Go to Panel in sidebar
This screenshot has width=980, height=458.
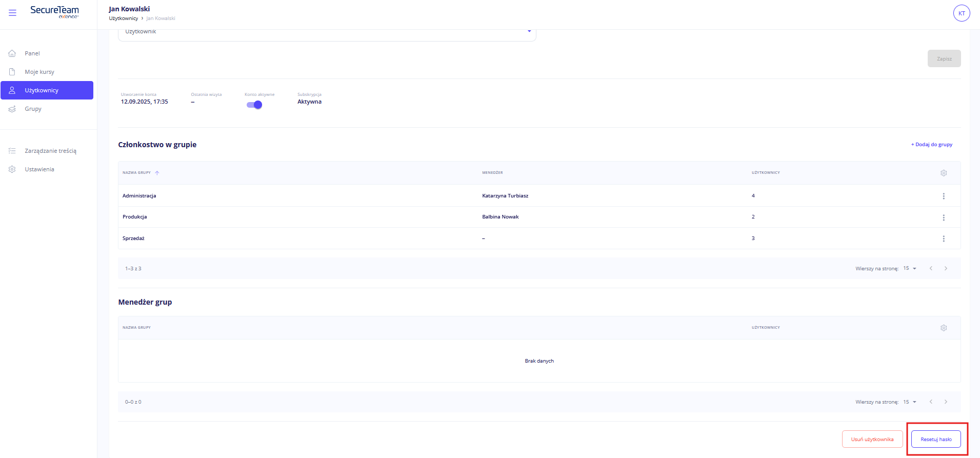point(32,53)
